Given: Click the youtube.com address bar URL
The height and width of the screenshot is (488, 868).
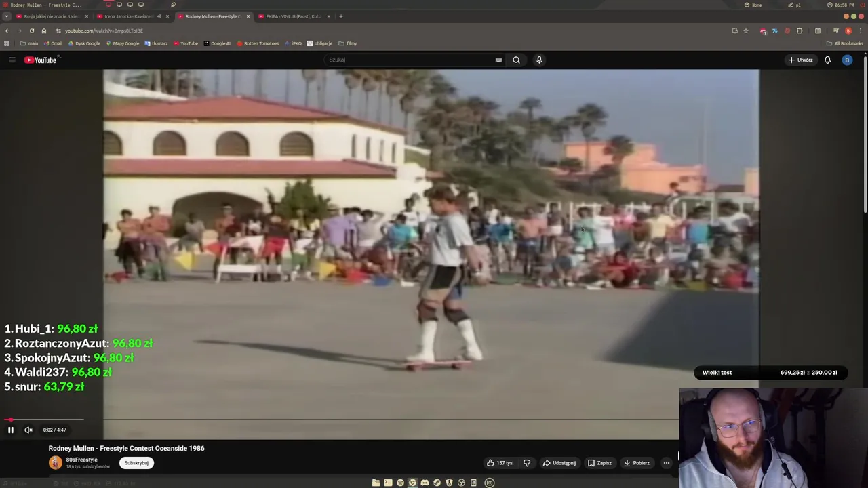Looking at the screenshot, I should [104, 30].
